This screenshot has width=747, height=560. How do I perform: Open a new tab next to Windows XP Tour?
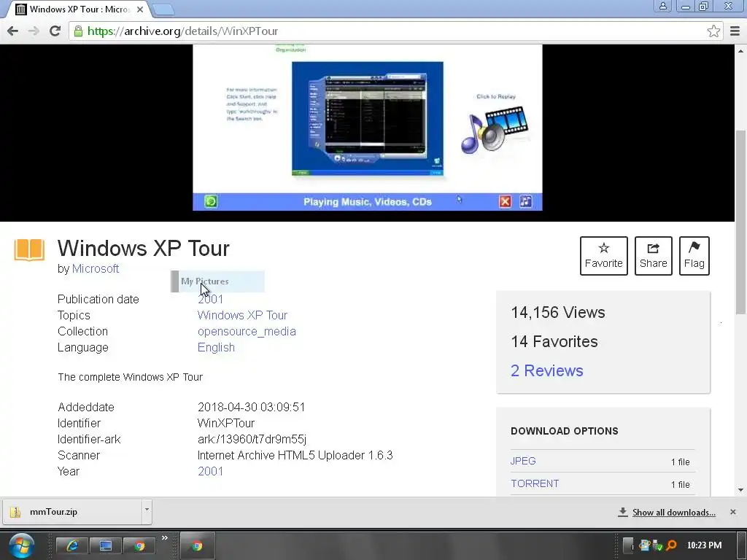pyautogui.click(x=164, y=9)
